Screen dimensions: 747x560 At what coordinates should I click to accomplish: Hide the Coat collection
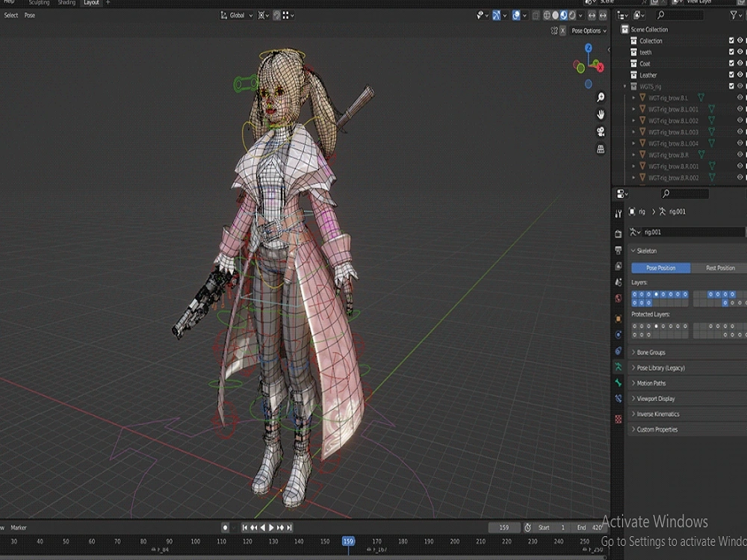pyautogui.click(x=740, y=63)
